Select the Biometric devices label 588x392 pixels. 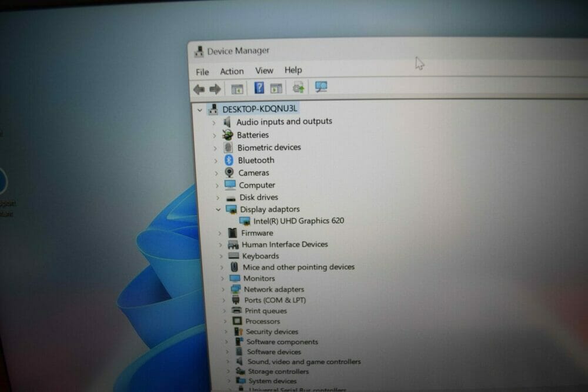pyautogui.click(x=269, y=148)
